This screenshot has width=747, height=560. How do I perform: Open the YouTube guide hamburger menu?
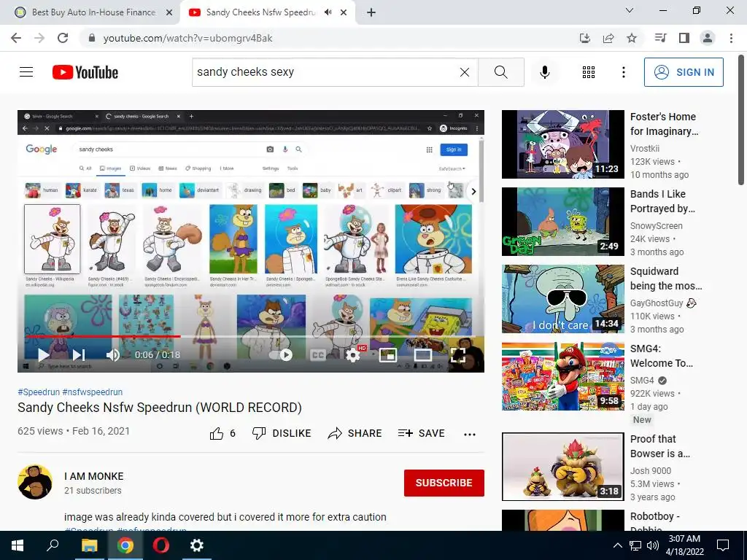click(26, 72)
